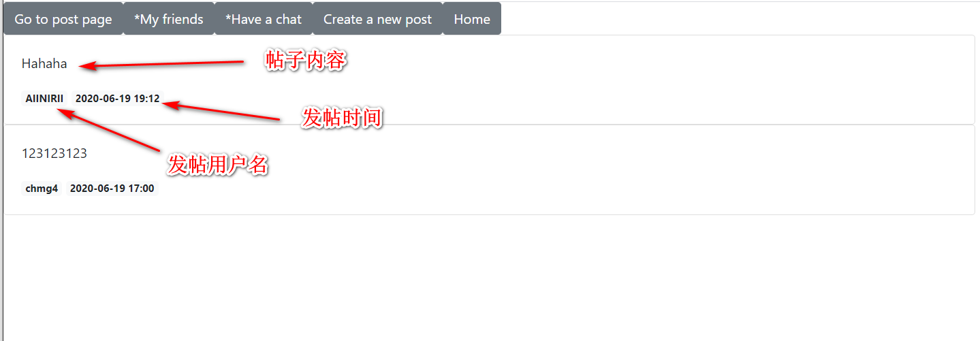The width and height of the screenshot is (980, 341).
Task: Click the blank page area below the posts
Action: [x=490, y=279]
